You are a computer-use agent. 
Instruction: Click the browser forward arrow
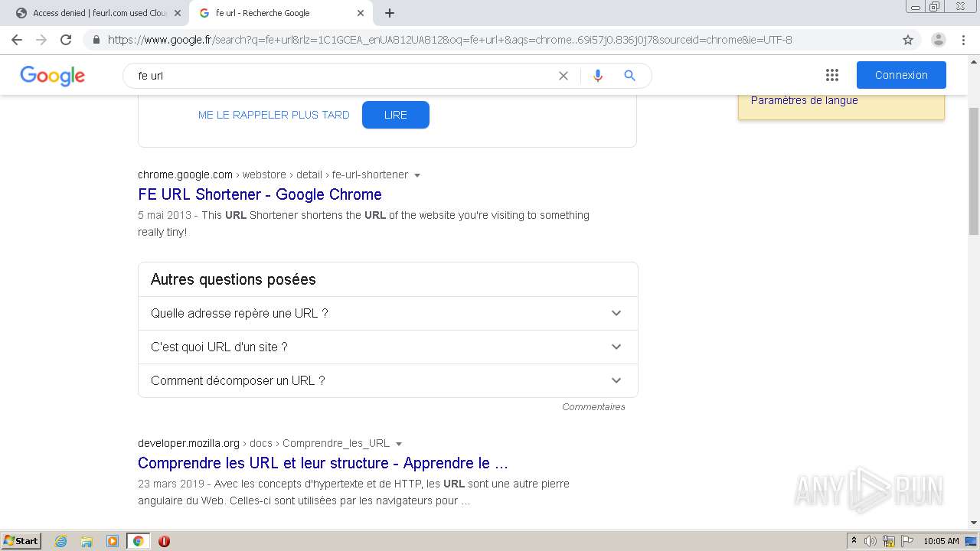coord(41,40)
